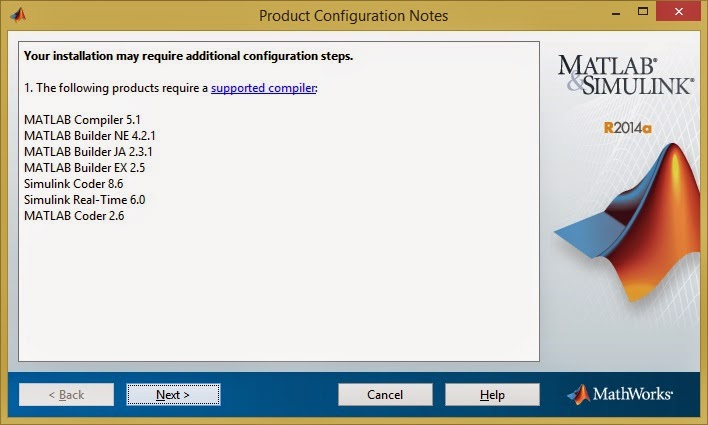This screenshot has height=425, width=708.
Task: Click the MATLAB & Simulink logo
Action: click(x=625, y=75)
